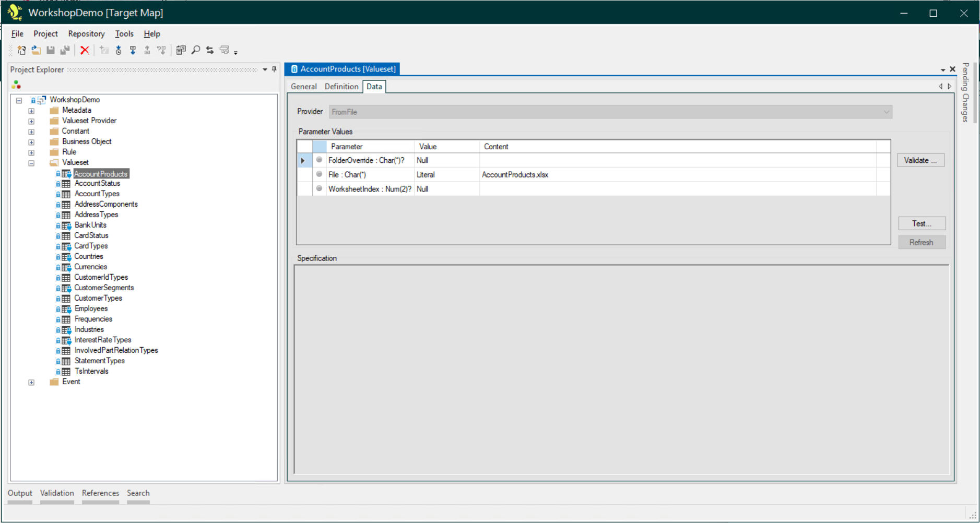The width and height of the screenshot is (980, 523).
Task: Open the Provider dropdown showing FromFile
Action: 886,112
